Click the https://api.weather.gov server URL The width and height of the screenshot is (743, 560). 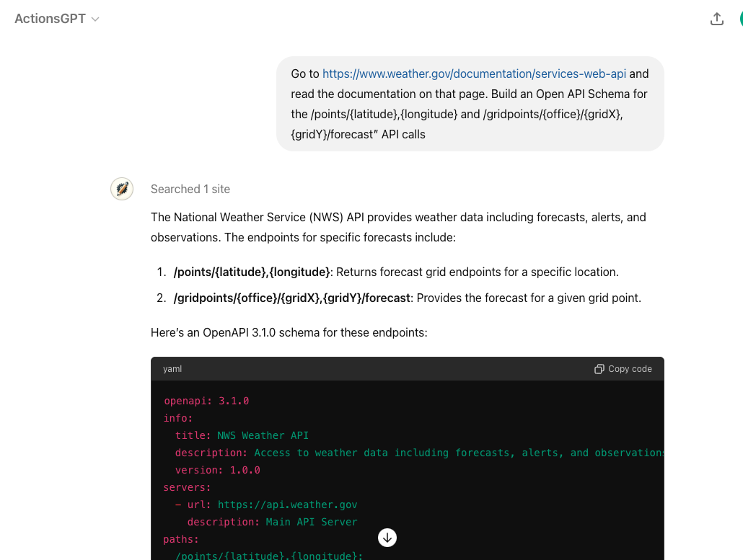287,505
